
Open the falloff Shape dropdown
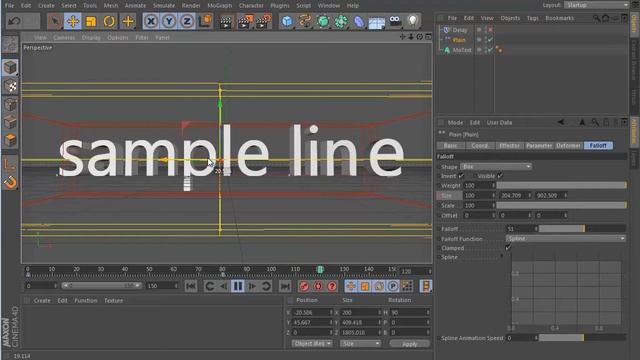[496, 167]
